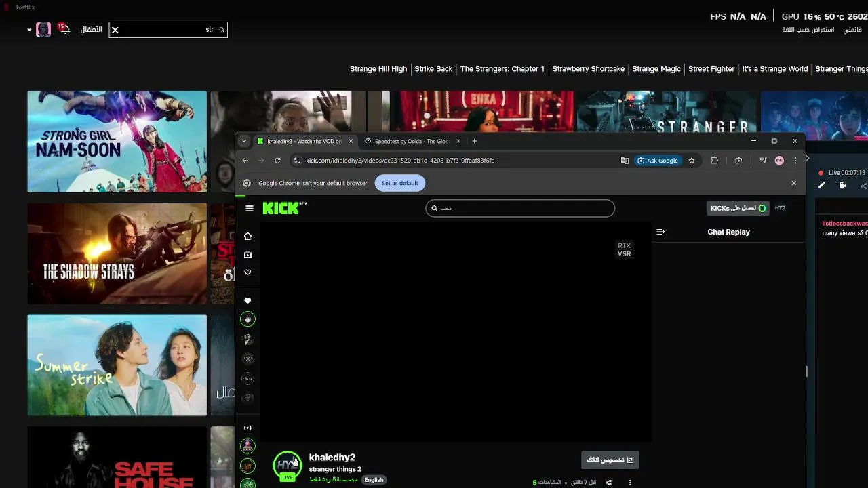This screenshot has height=488, width=868.
Task: Click the HY2 account label in Kick header
Action: (x=780, y=208)
